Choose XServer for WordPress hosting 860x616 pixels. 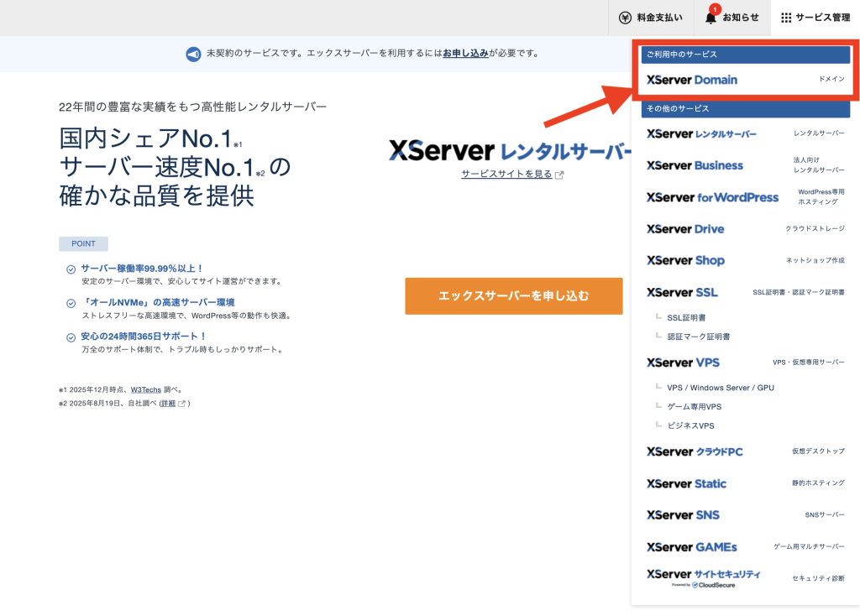point(712,197)
